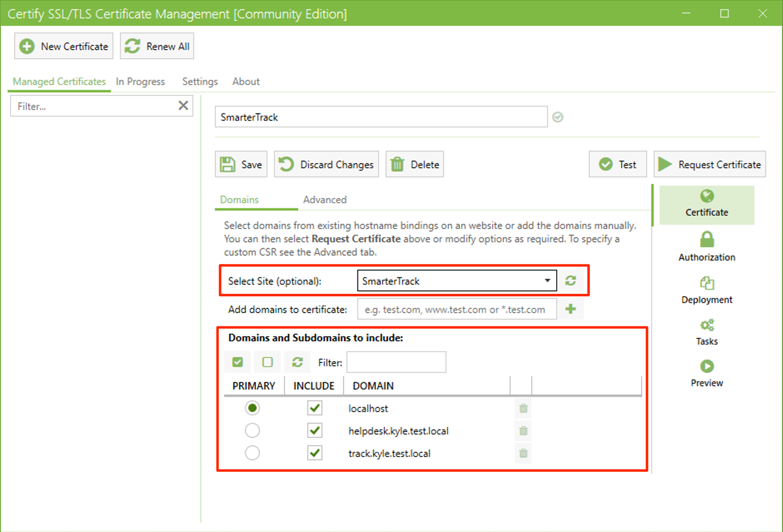This screenshot has height=532, width=783.
Task: Open the Certificate section in the sidebar
Action: pyautogui.click(x=707, y=204)
